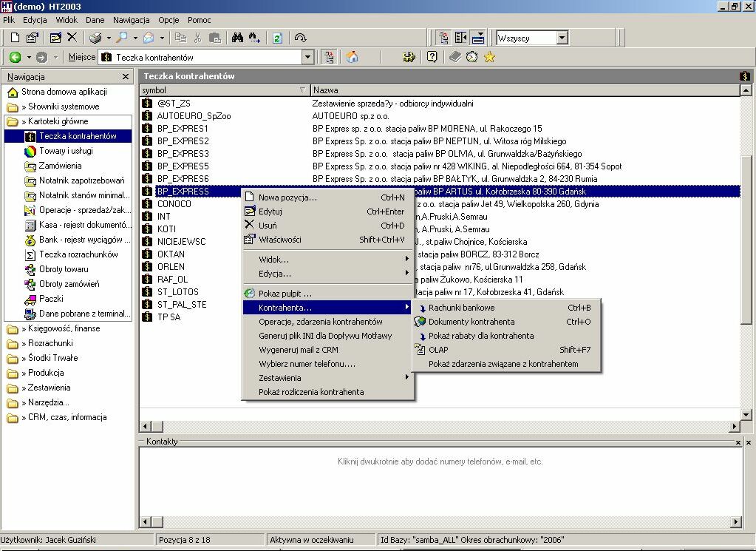Click the printer toolbar icon

(95, 38)
